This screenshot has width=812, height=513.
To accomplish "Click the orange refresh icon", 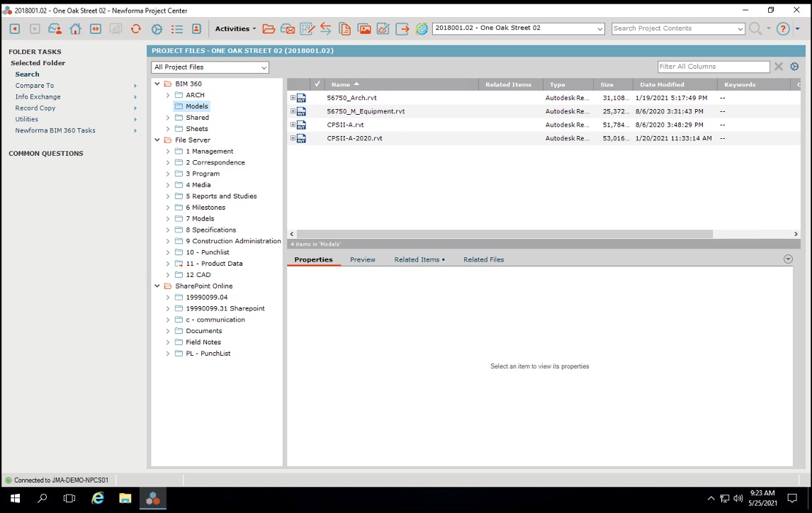I will (x=135, y=29).
